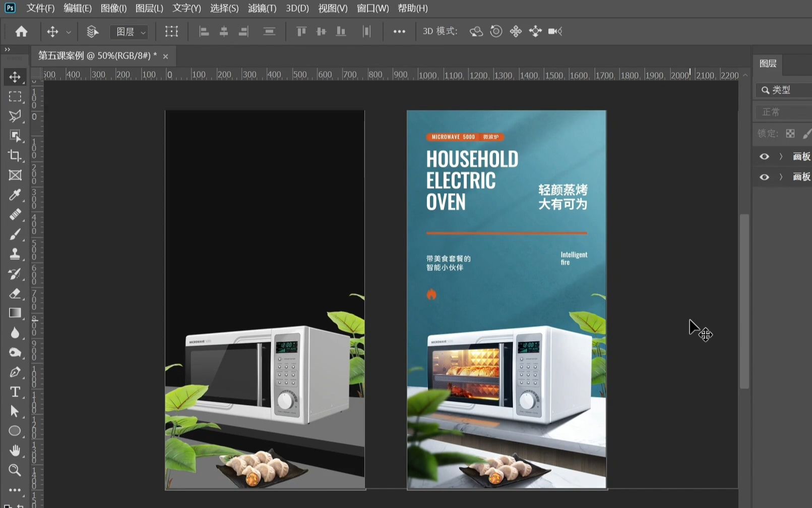Select the Pen tool

click(x=15, y=372)
